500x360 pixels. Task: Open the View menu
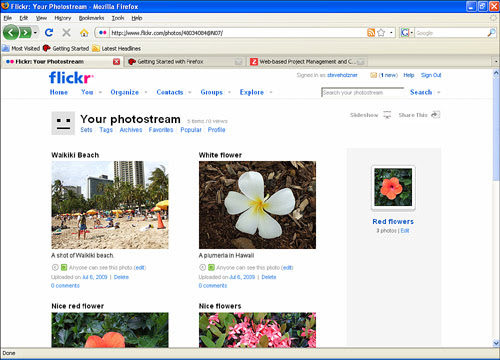(41, 18)
